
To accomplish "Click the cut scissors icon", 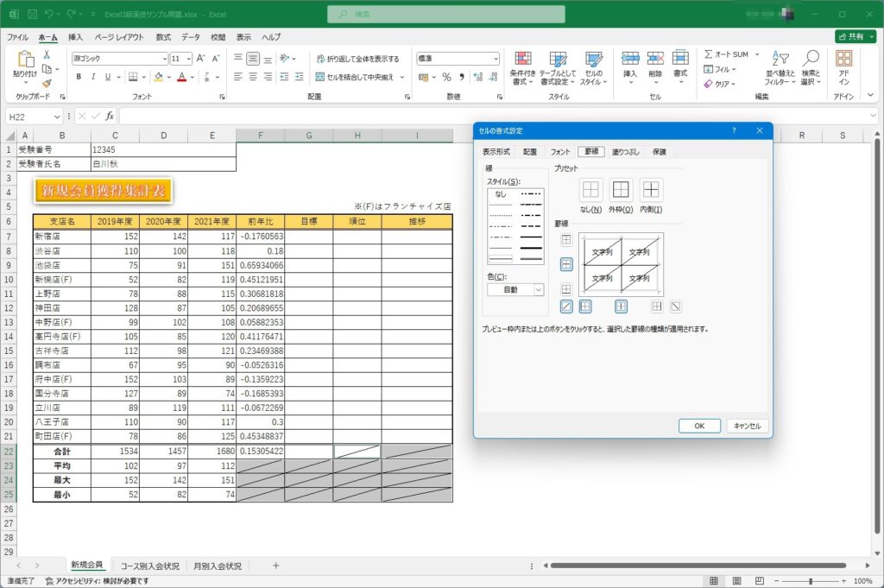I will click(x=47, y=54).
